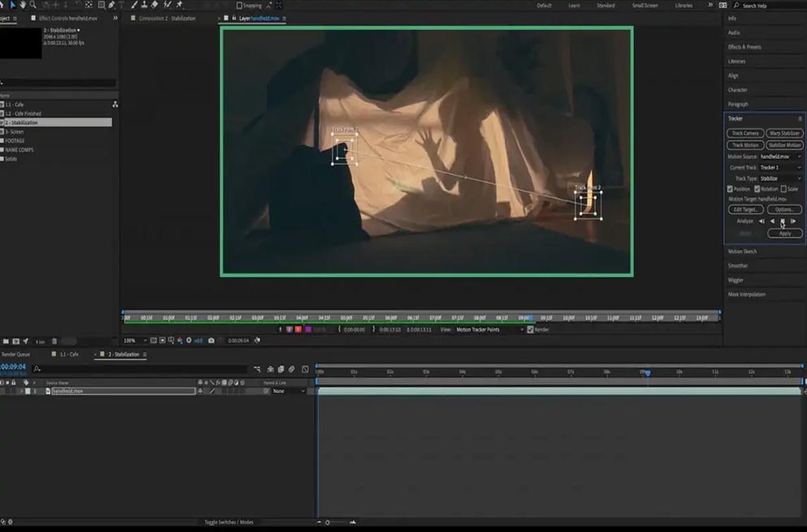Select the Rectangle shape tool

coord(102,5)
